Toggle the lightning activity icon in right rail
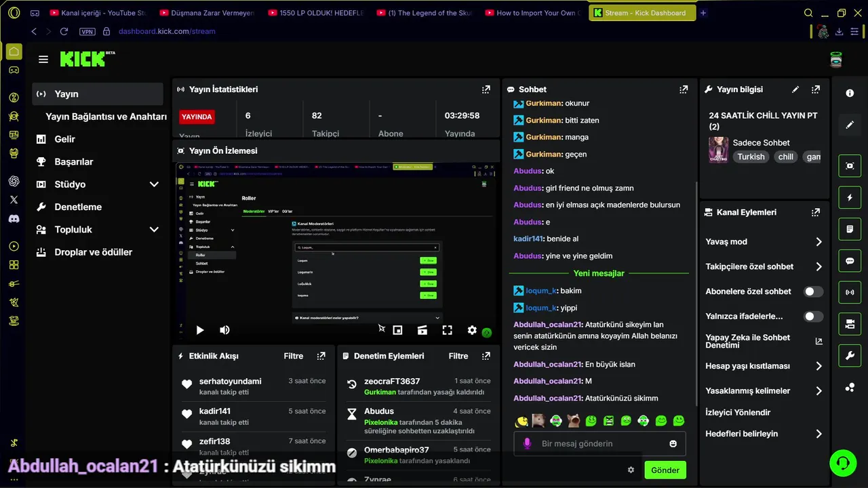The image size is (868, 488). tap(850, 198)
